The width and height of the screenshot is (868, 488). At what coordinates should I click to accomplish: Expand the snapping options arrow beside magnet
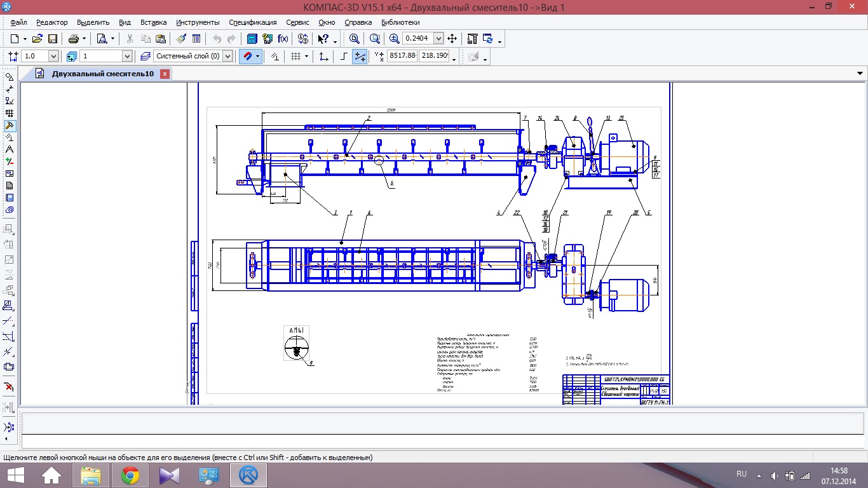pos(257,57)
